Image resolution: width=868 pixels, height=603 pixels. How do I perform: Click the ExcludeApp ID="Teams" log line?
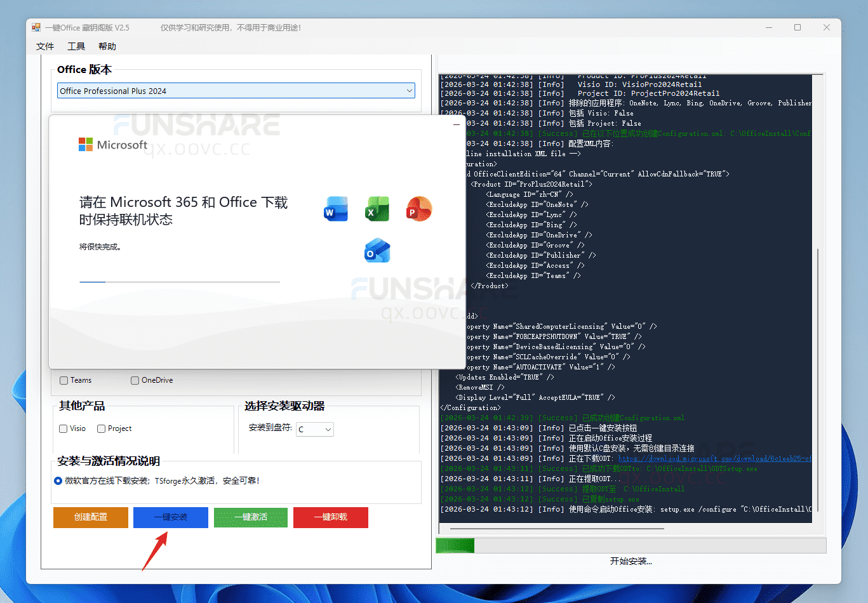pos(533,275)
